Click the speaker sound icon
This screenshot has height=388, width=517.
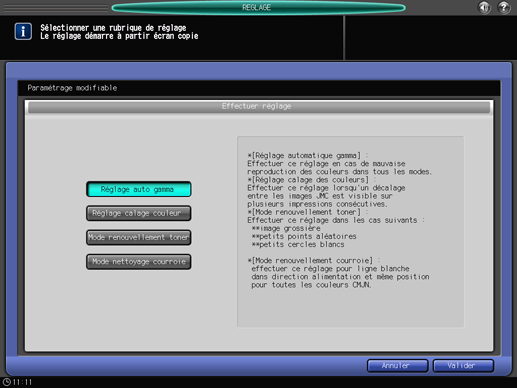point(484,7)
